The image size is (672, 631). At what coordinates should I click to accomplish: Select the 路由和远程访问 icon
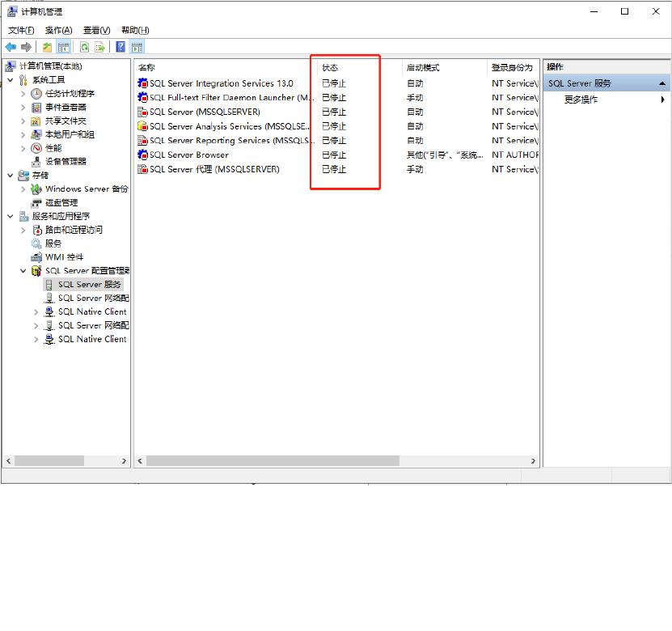tap(36, 230)
